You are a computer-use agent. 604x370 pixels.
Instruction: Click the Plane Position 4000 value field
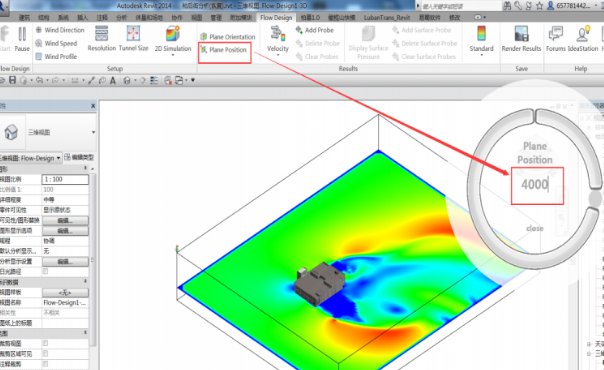(x=537, y=186)
